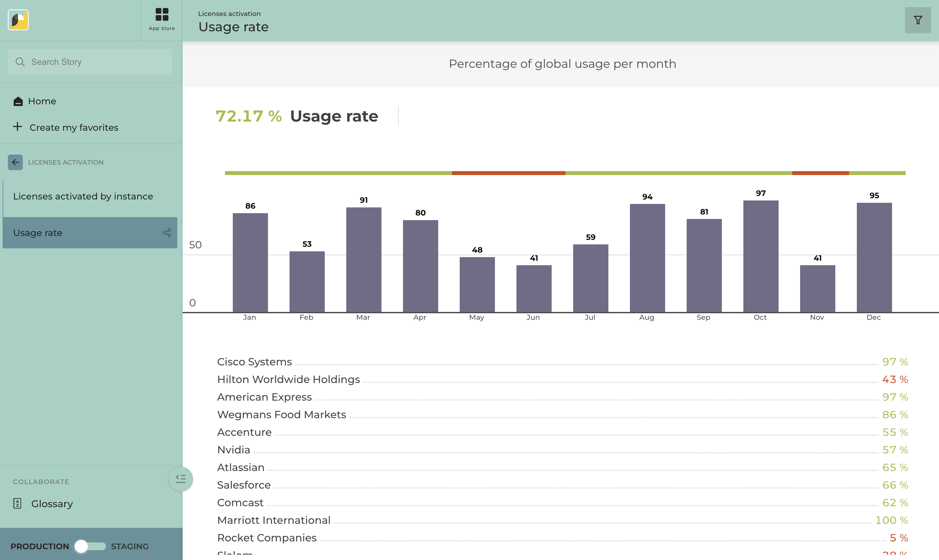The width and height of the screenshot is (939, 560).
Task: Open Licenses activated by instance story
Action: [83, 196]
